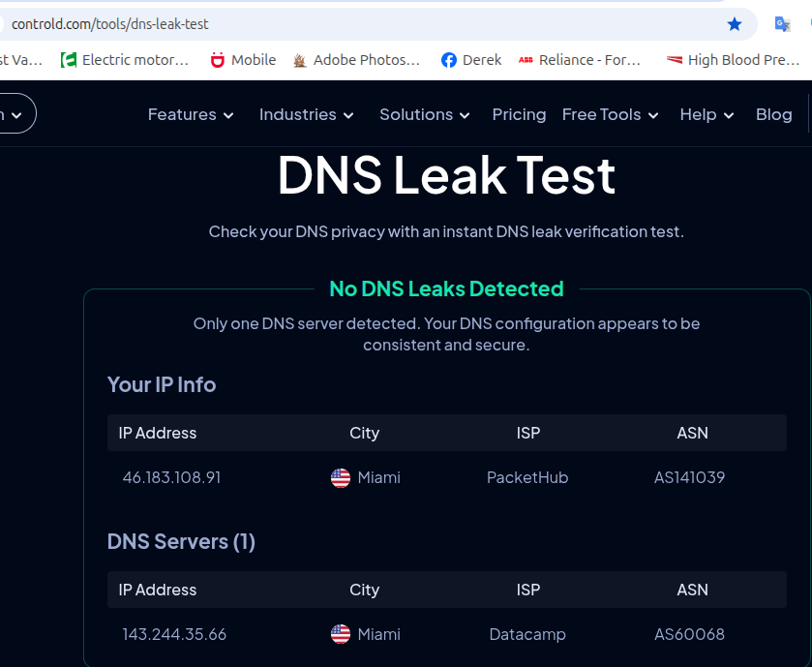Click the DNS server IP 143.244.35.66
The image size is (812, 667).
pos(174,634)
